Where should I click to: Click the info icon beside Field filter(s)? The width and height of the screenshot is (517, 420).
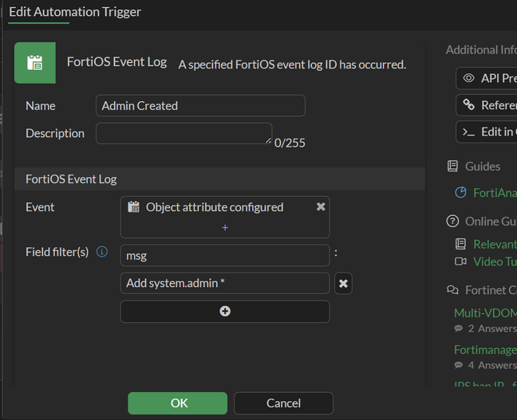coord(102,252)
